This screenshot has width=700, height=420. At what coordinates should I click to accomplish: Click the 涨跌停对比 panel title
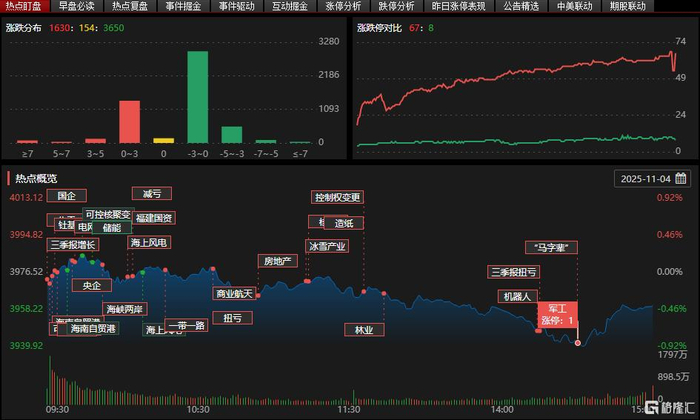point(379,28)
